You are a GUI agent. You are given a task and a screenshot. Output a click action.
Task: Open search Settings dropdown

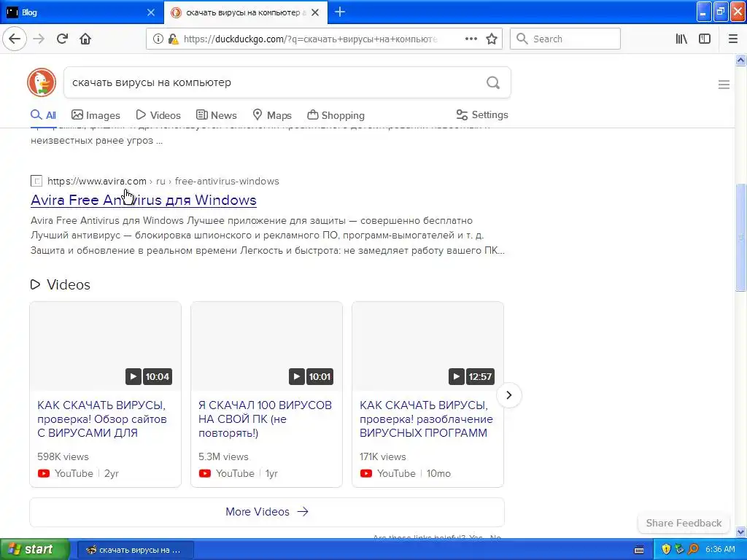(482, 114)
